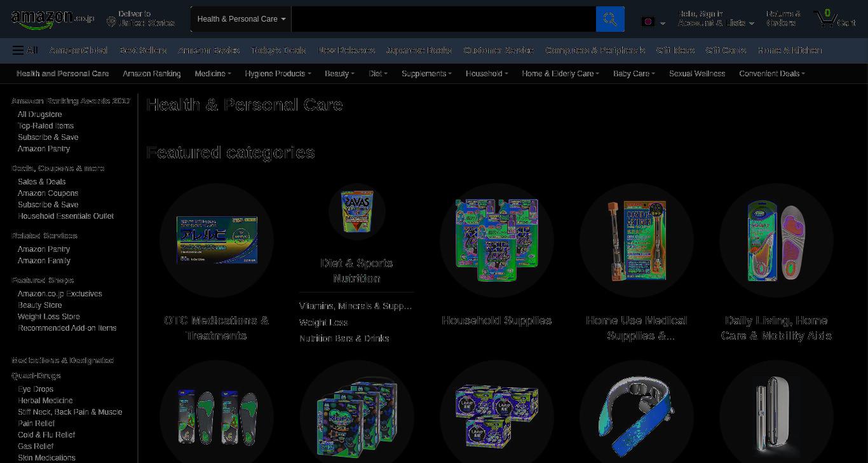The width and height of the screenshot is (868, 463).
Task: Go to Best Sellers
Action: [x=143, y=50]
